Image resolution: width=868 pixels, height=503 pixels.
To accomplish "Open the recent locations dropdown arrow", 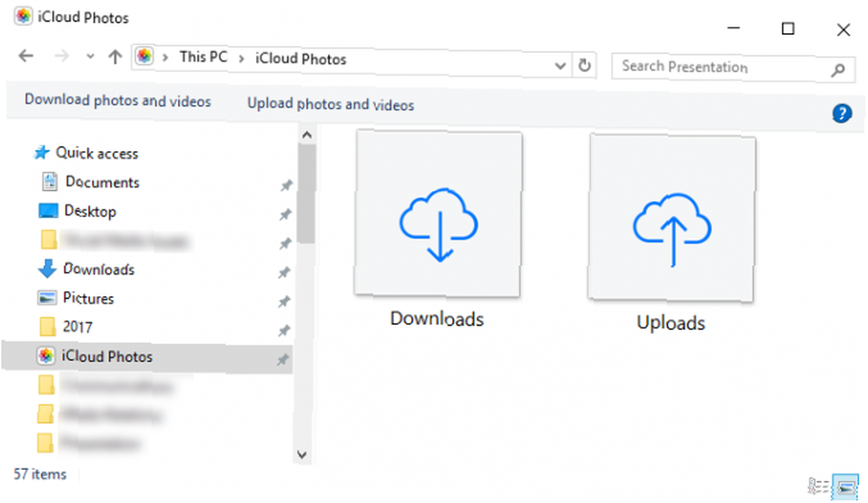I will 89,56.
